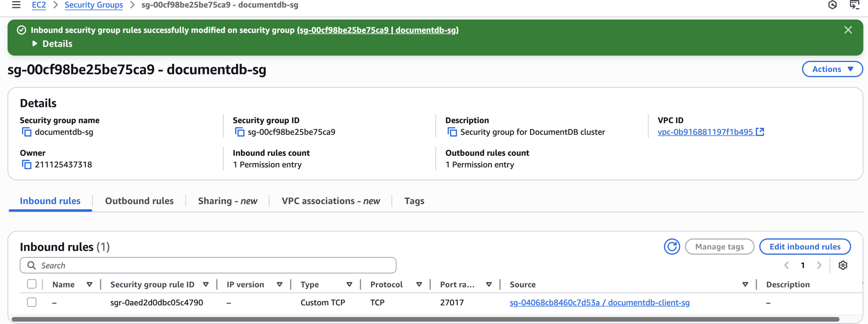Switch to Outbound rules tab
Screen dimensions: 868x324
click(x=139, y=201)
